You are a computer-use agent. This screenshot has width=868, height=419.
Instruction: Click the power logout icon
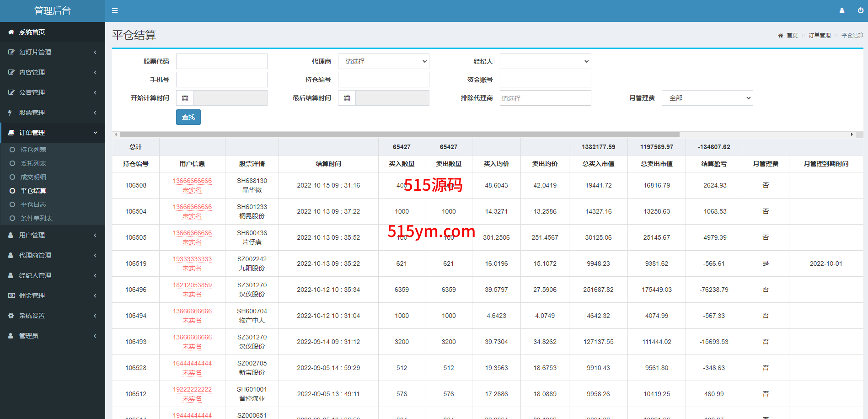[x=860, y=11]
